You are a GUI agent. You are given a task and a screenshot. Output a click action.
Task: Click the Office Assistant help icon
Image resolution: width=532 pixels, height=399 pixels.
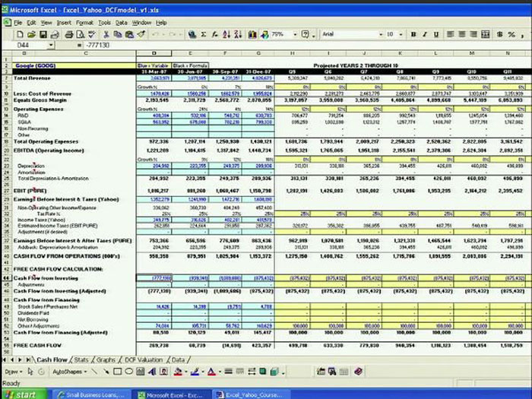[x=306, y=34]
